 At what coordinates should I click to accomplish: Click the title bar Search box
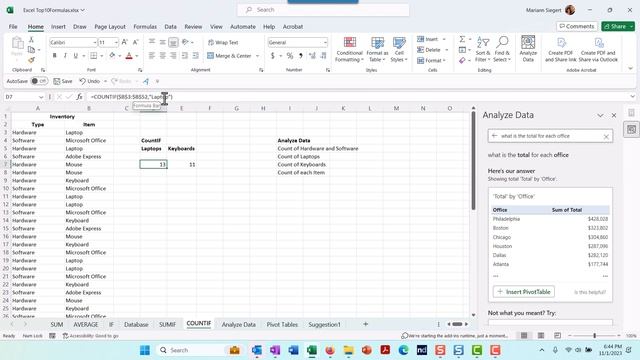click(323, 10)
